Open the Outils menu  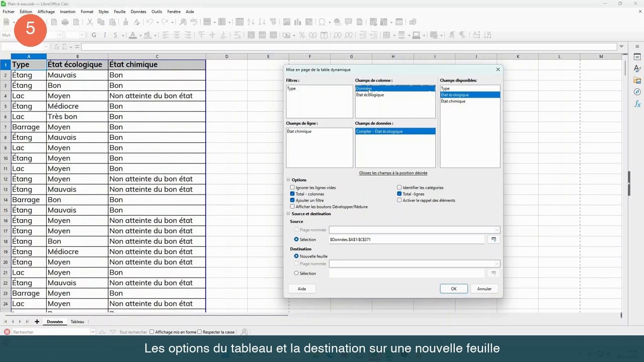(156, 12)
